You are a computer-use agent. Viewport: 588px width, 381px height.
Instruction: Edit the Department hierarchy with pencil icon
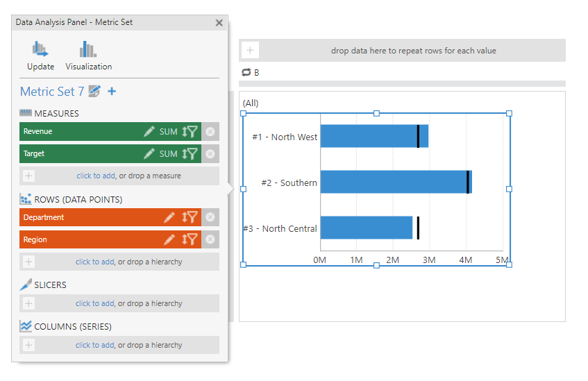pyautogui.click(x=169, y=218)
